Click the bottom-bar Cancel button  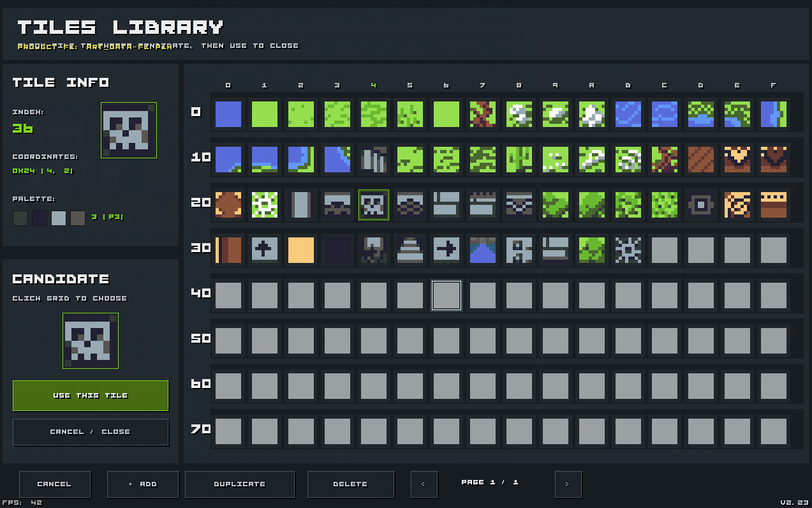click(55, 484)
